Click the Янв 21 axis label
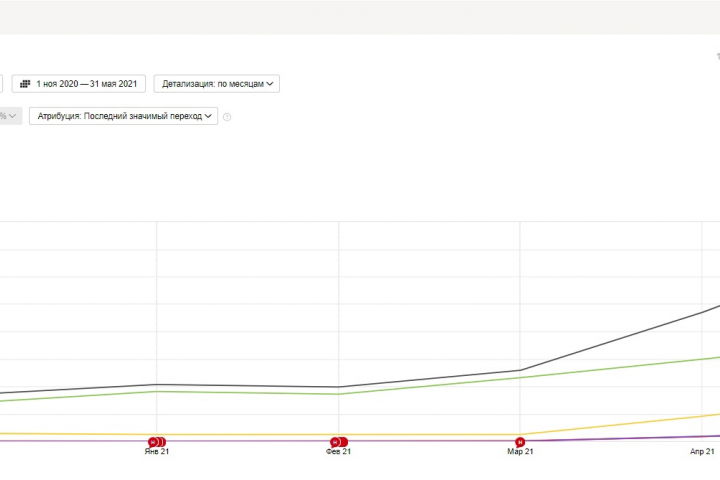The height and width of the screenshot is (480, 720). click(157, 452)
